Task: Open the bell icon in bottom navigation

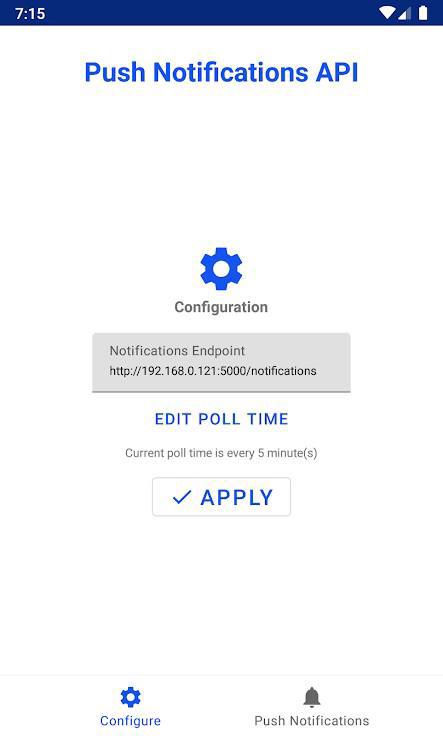Action: point(312,697)
